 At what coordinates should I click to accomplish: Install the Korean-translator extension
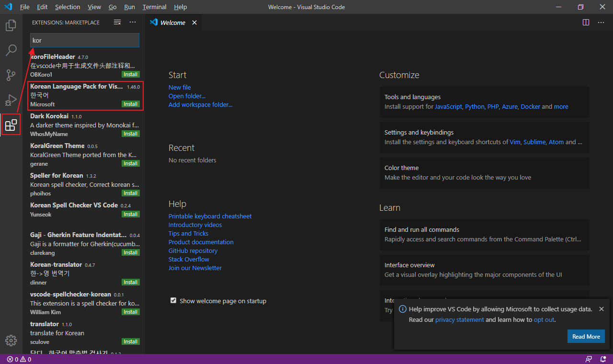[131, 282]
